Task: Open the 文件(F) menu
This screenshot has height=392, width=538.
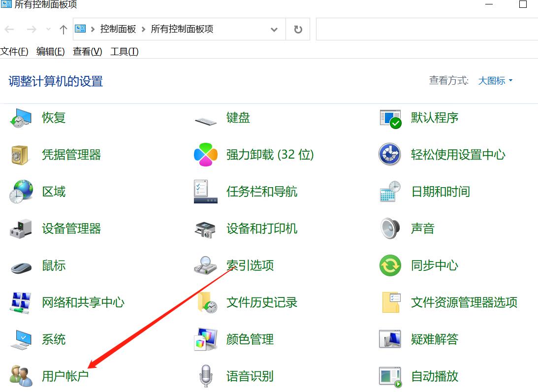Action: [x=14, y=52]
